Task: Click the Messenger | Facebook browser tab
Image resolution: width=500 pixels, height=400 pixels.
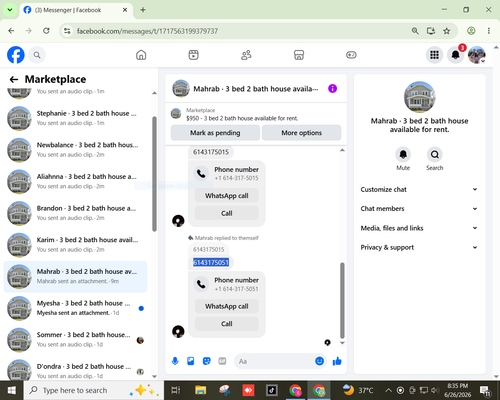Action: click(x=76, y=10)
